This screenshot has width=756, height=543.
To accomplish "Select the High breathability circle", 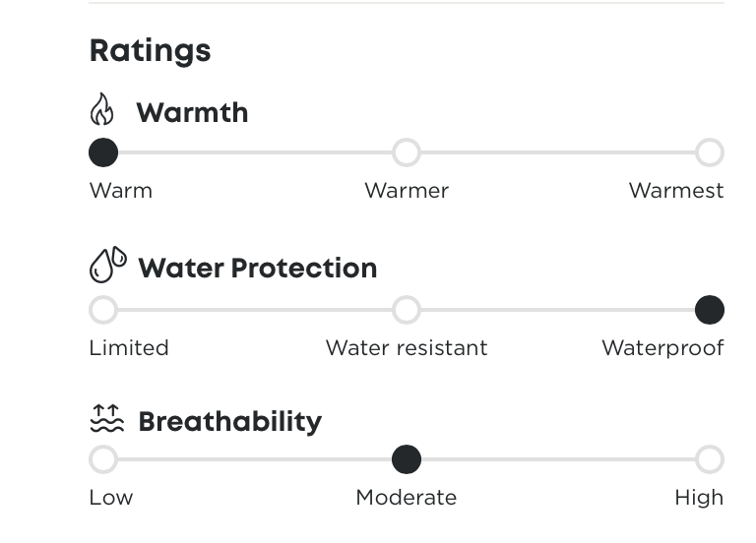I will (709, 459).
